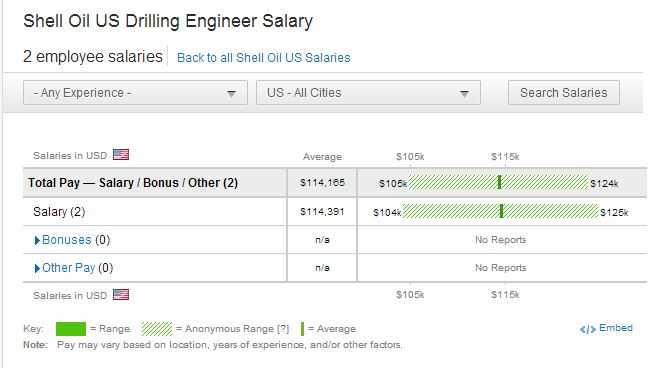The image size is (659, 368).
Task: Click the US flag icon in the bottom footer
Action: [121, 294]
